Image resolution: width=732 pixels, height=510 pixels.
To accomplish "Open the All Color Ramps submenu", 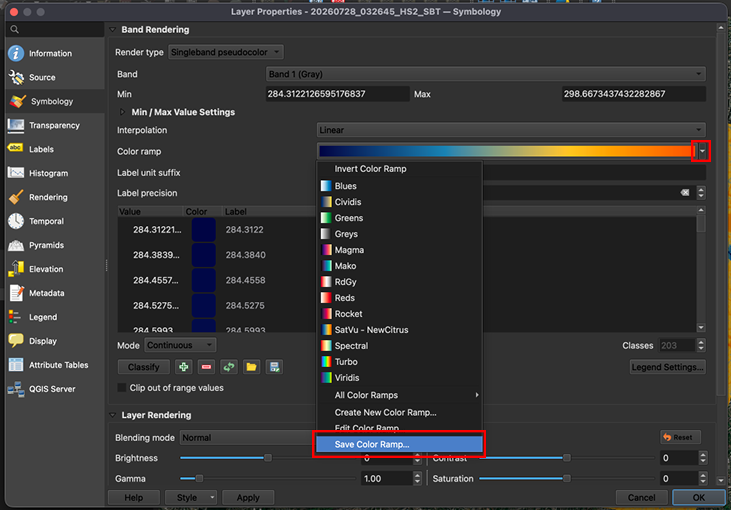I will coord(400,395).
